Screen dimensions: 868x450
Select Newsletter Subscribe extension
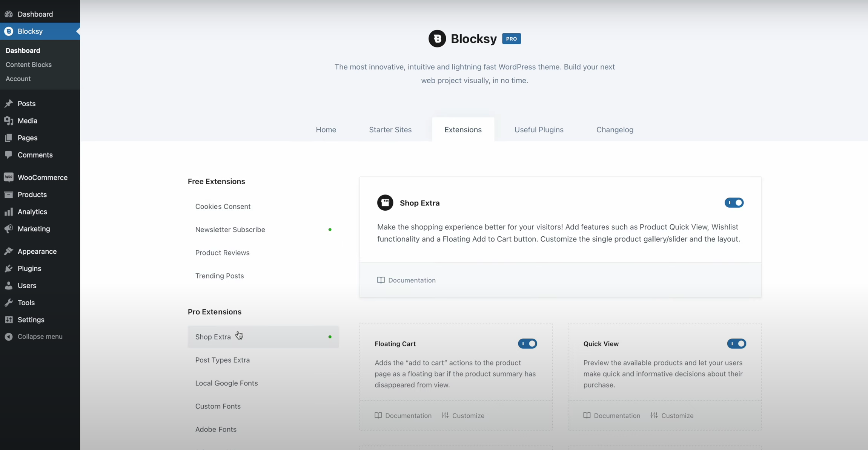pyautogui.click(x=230, y=230)
